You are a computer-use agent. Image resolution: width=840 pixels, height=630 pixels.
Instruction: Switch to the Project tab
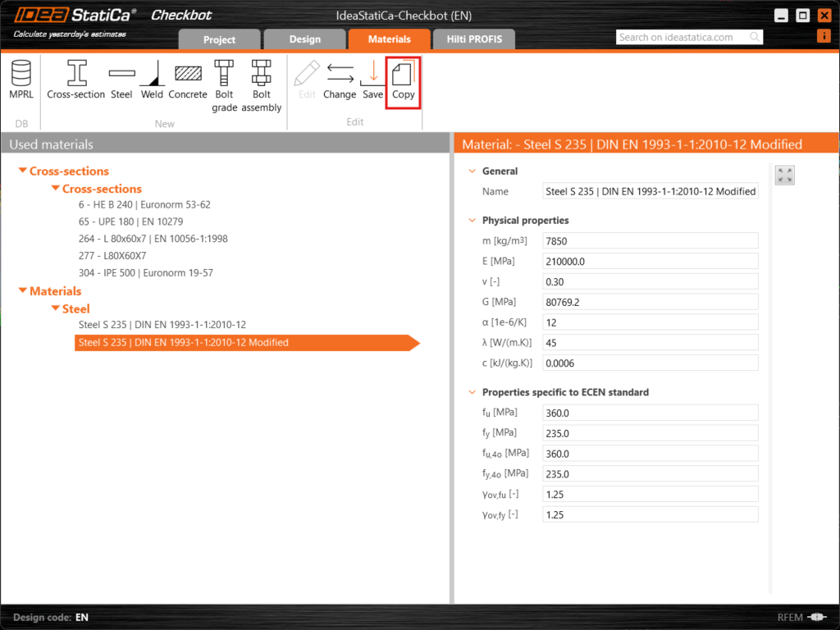(x=218, y=39)
